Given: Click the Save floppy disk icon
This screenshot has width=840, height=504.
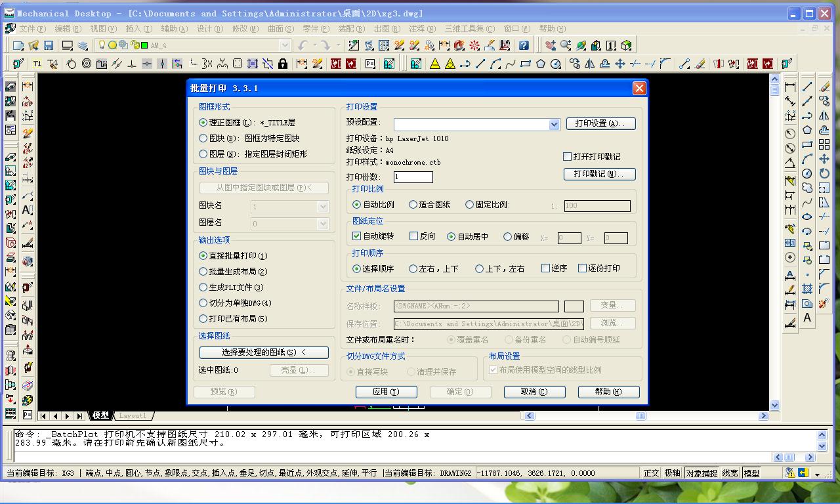Looking at the screenshot, I should 49,45.
